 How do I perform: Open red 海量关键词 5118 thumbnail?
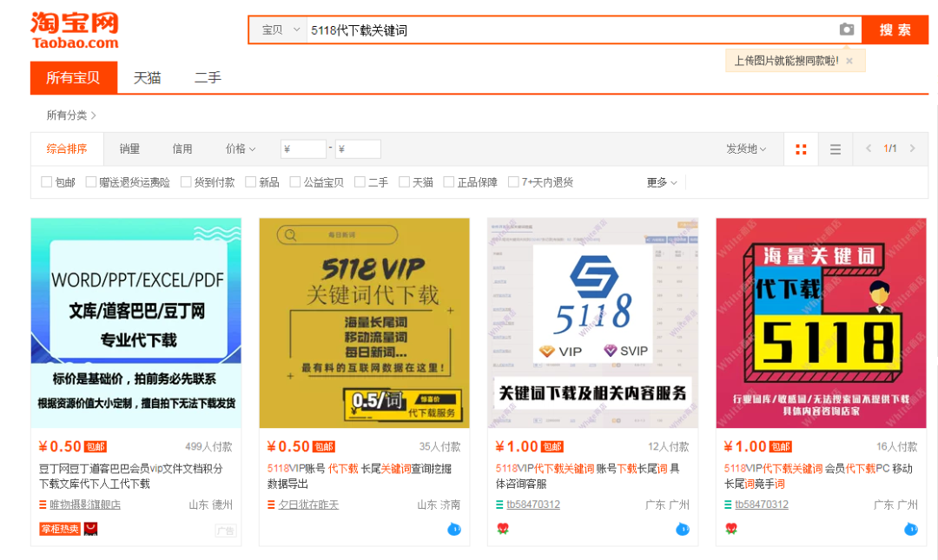coord(822,323)
